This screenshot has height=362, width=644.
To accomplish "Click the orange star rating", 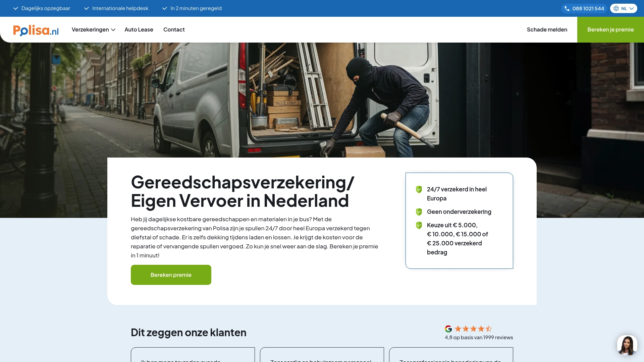I will click(x=473, y=329).
